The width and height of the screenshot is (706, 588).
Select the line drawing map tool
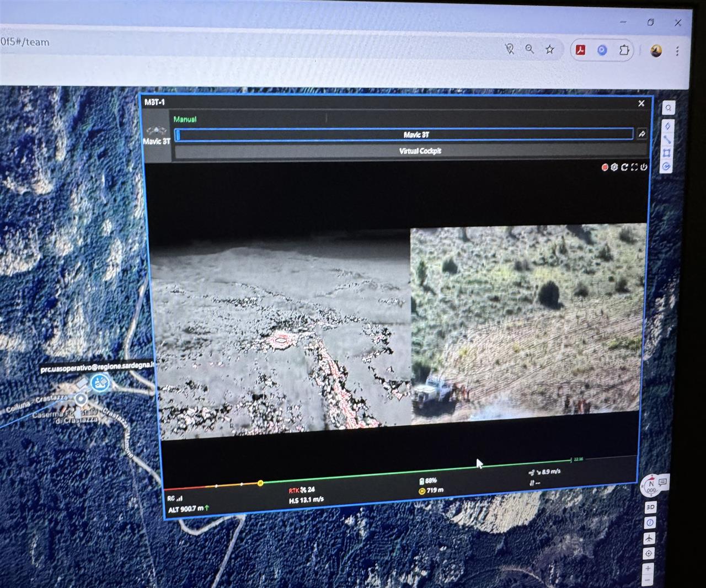point(667,140)
